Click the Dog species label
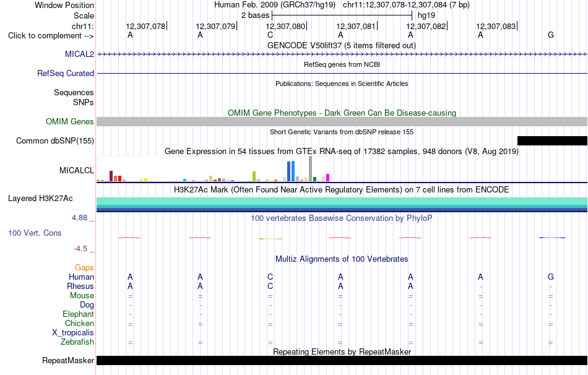This screenshot has width=588, height=375. click(x=87, y=305)
